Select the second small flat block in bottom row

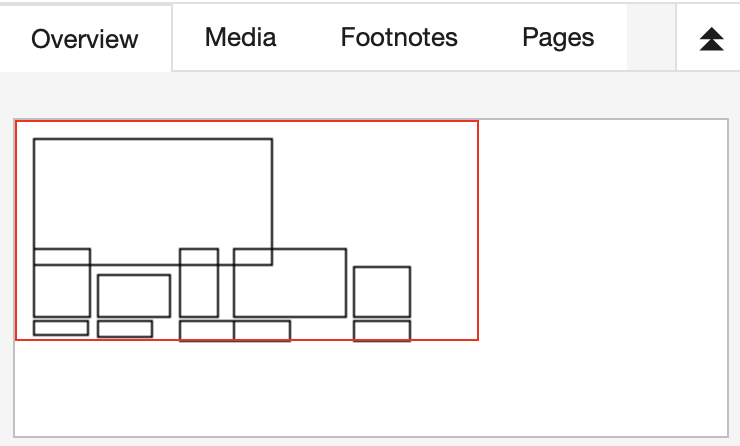125,329
